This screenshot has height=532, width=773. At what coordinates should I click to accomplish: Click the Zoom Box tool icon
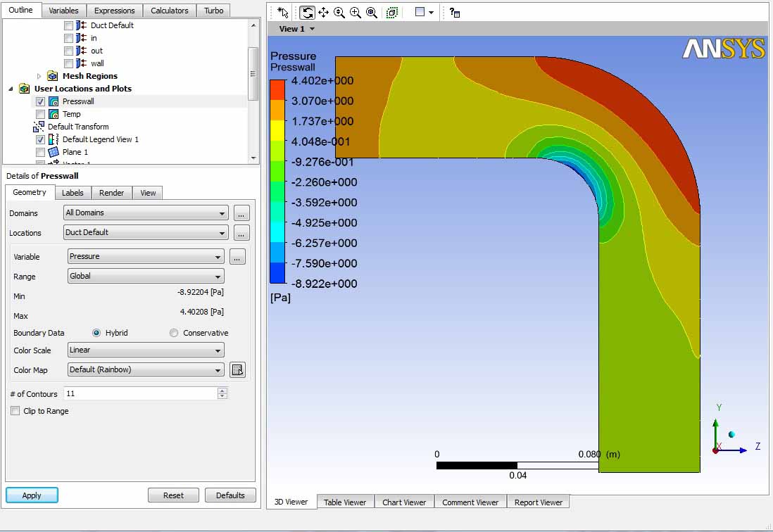point(356,13)
